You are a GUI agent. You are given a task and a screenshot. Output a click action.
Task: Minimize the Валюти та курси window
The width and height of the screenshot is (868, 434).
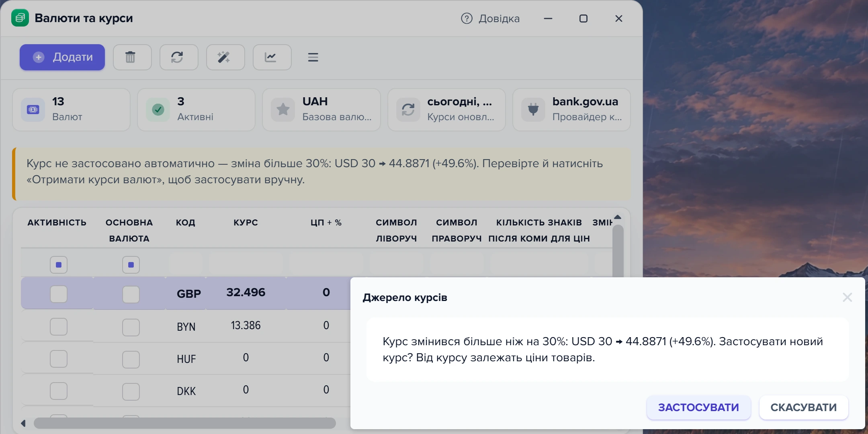coord(548,18)
